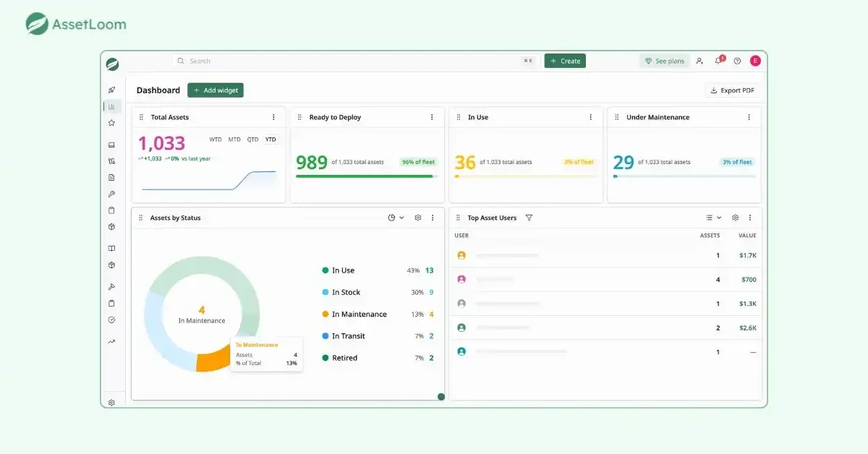Open the user avatar labeled E
The height and width of the screenshot is (454, 868).
click(x=755, y=61)
